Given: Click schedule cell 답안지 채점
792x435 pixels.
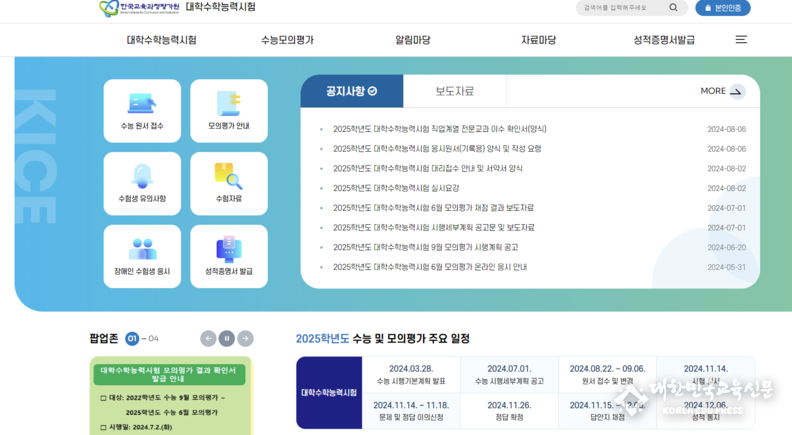Looking at the screenshot, I should point(607,411).
